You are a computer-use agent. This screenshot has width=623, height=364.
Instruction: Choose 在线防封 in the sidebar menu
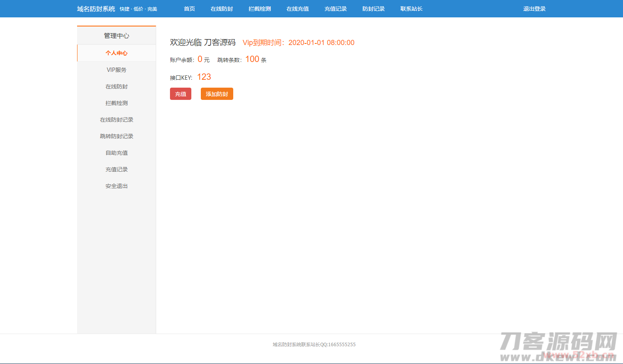tap(117, 86)
